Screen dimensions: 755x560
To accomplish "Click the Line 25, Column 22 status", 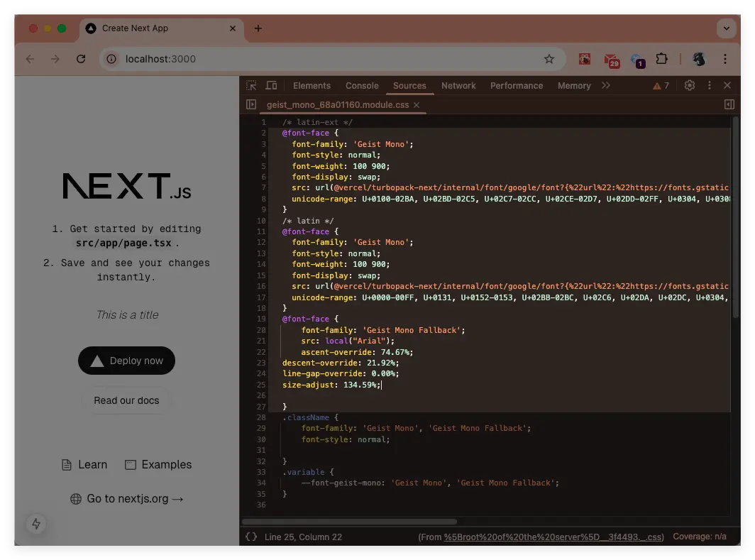I will pos(304,537).
